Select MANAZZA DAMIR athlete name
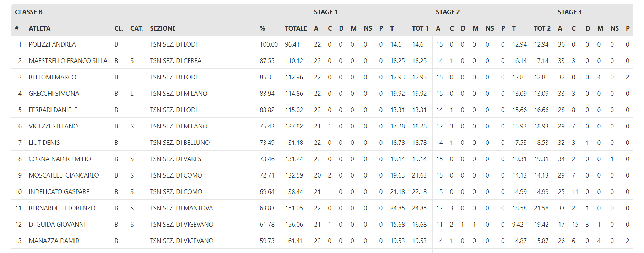This screenshot has width=644, height=253. (54, 241)
